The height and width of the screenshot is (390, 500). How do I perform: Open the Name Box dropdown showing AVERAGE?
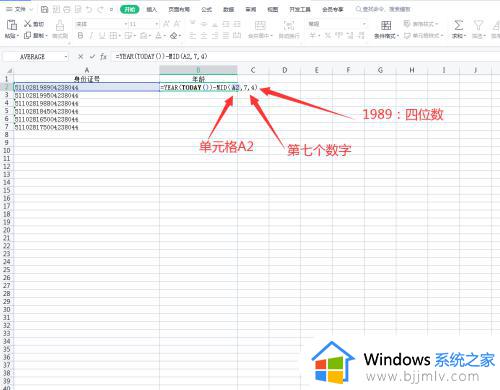[66, 57]
